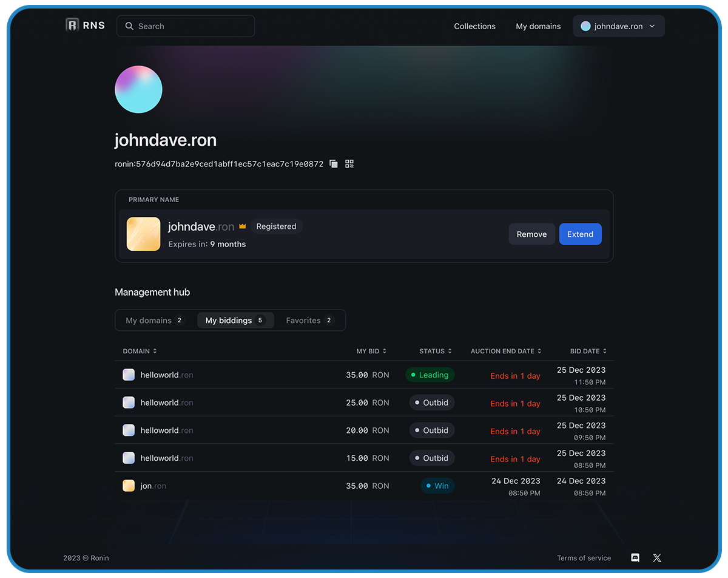Click the johndave.ron profile heading
Screen dimensions: 728x578
pos(166,140)
